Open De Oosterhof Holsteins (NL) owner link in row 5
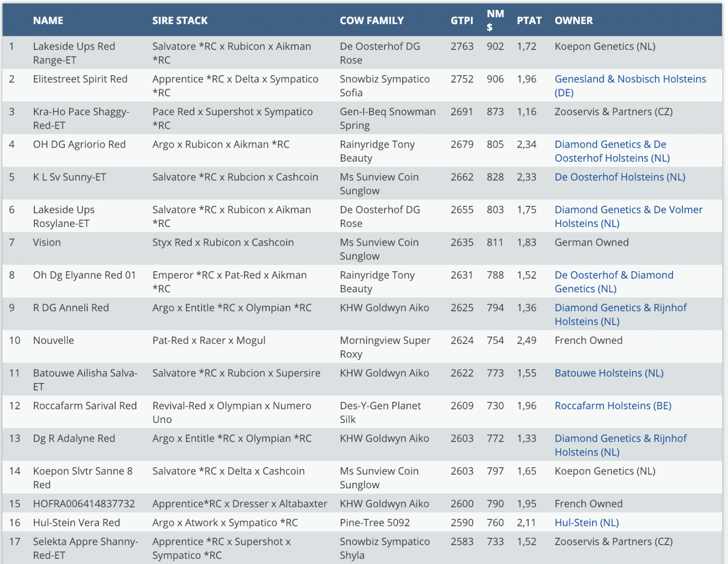The image size is (728, 564). [x=619, y=177]
